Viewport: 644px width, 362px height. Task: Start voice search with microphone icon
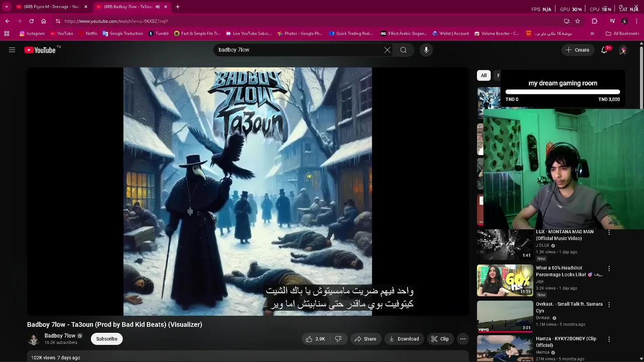coord(426,50)
